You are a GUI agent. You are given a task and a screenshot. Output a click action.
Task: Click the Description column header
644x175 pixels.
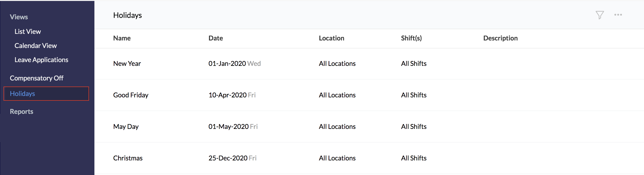click(x=500, y=38)
